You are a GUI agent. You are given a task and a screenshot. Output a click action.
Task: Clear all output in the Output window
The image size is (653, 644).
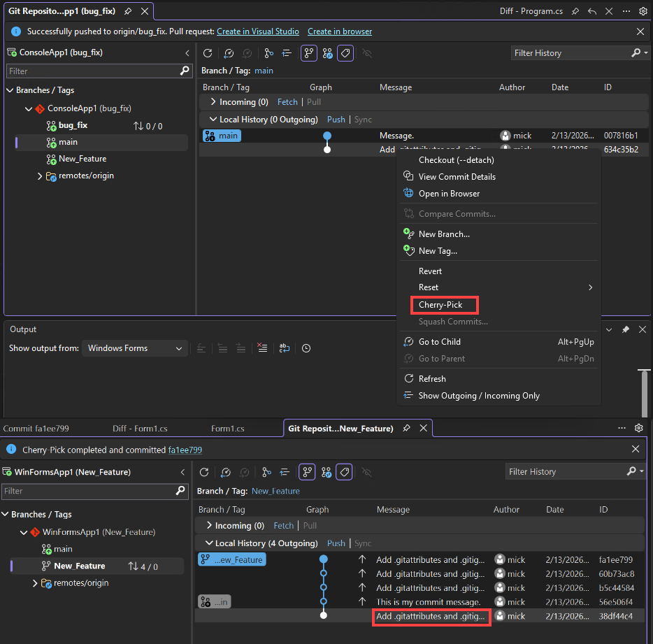[x=262, y=348]
